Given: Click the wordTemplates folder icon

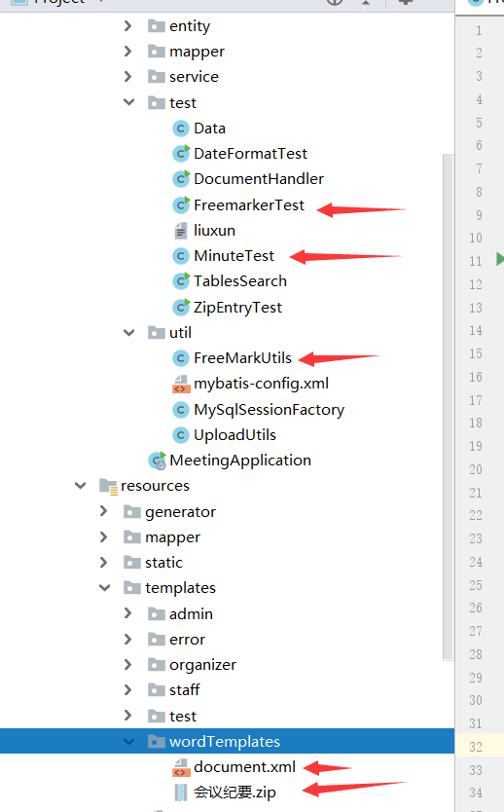Looking at the screenshot, I should click(157, 742).
